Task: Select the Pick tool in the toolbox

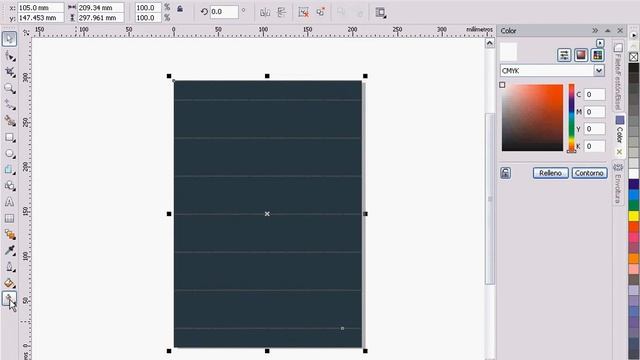Action: (9, 39)
